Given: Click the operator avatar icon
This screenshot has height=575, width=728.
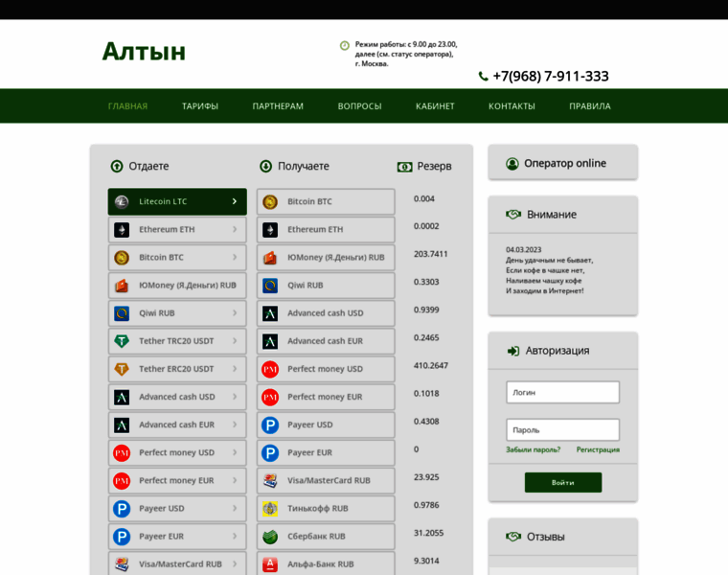Looking at the screenshot, I should 512,164.
